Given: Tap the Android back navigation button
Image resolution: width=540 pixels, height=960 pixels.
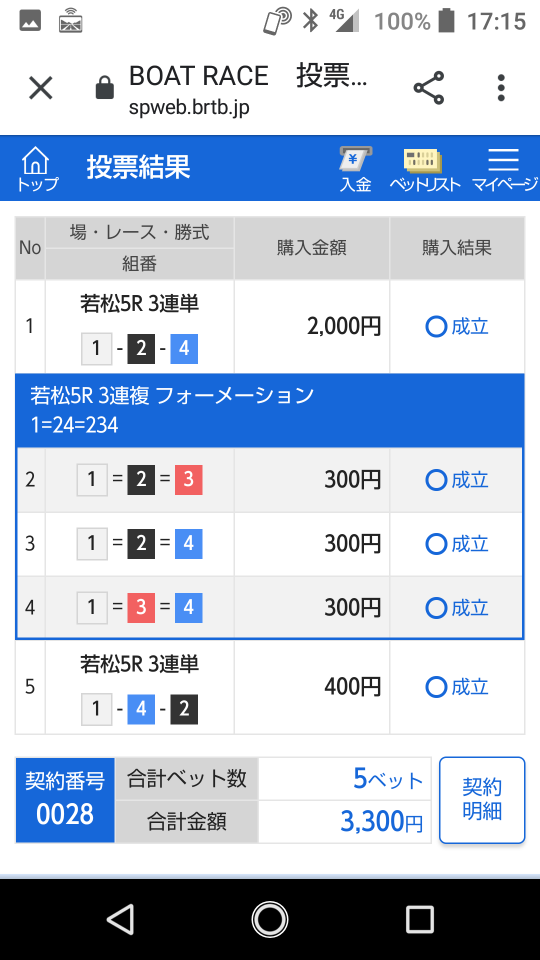Looking at the screenshot, I should (x=121, y=919).
